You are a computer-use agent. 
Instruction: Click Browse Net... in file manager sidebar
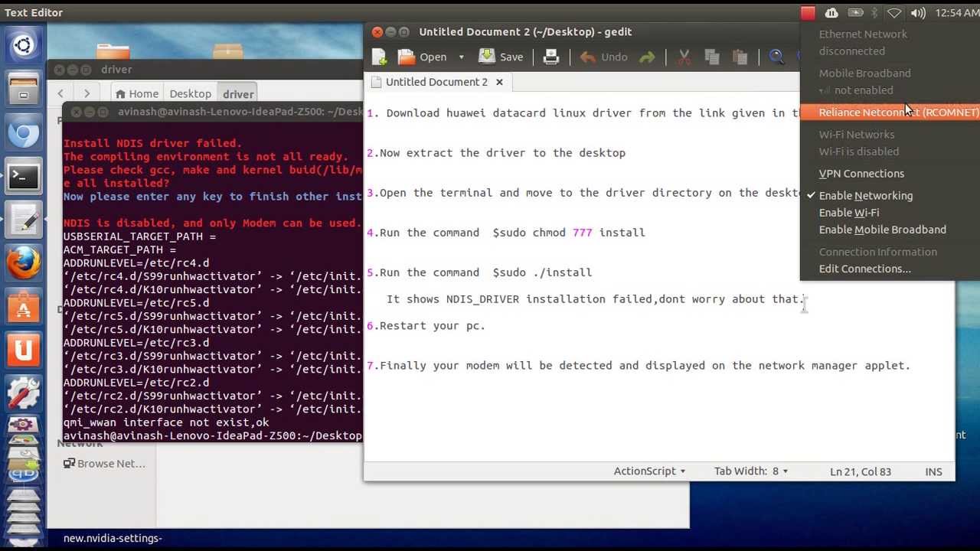pos(104,464)
